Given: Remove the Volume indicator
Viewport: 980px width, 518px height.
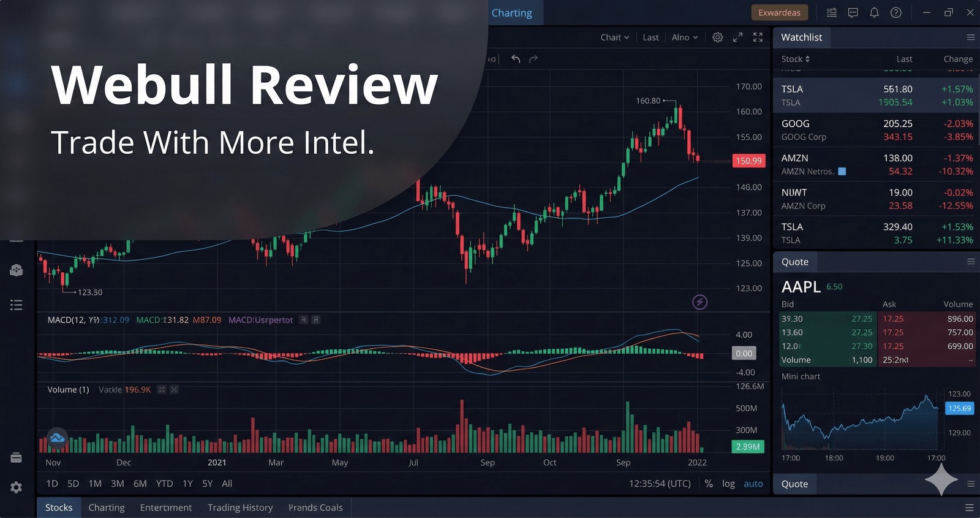Looking at the screenshot, I should click(175, 390).
